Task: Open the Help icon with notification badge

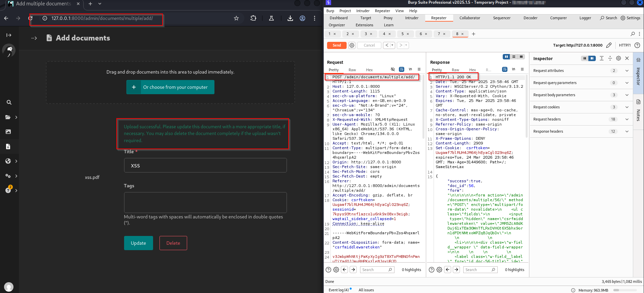Action: click(x=8, y=190)
